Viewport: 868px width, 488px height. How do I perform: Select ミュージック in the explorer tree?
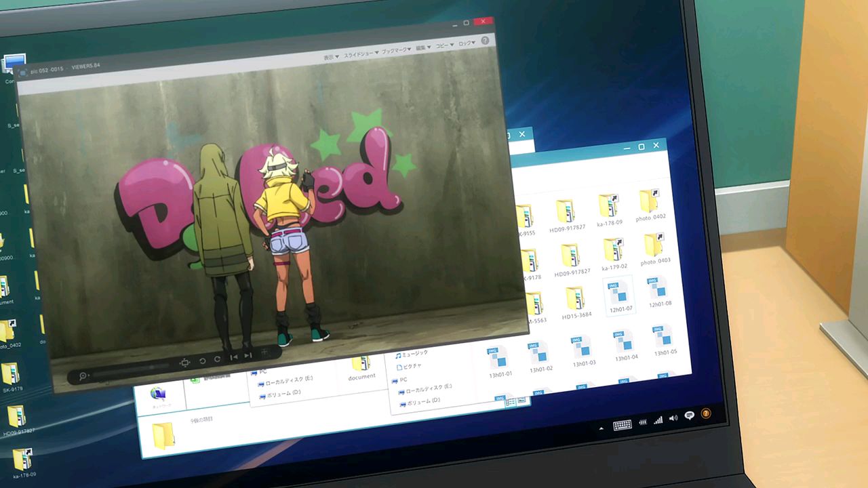click(x=412, y=354)
